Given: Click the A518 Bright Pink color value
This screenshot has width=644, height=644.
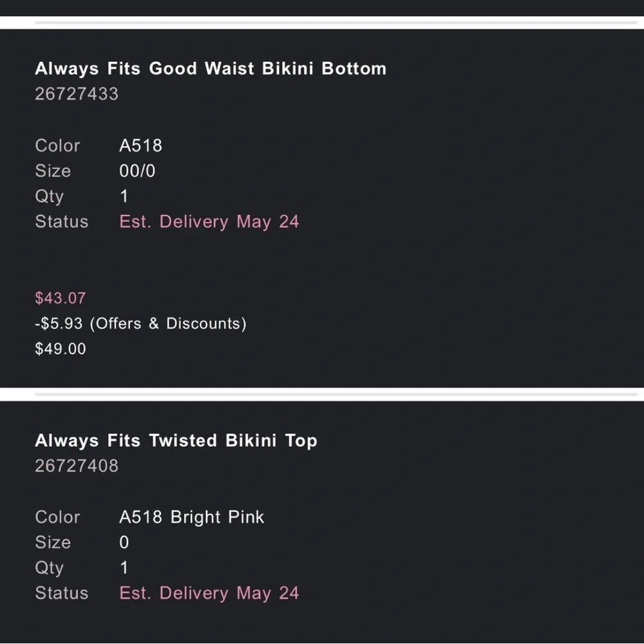Looking at the screenshot, I should click(191, 517).
